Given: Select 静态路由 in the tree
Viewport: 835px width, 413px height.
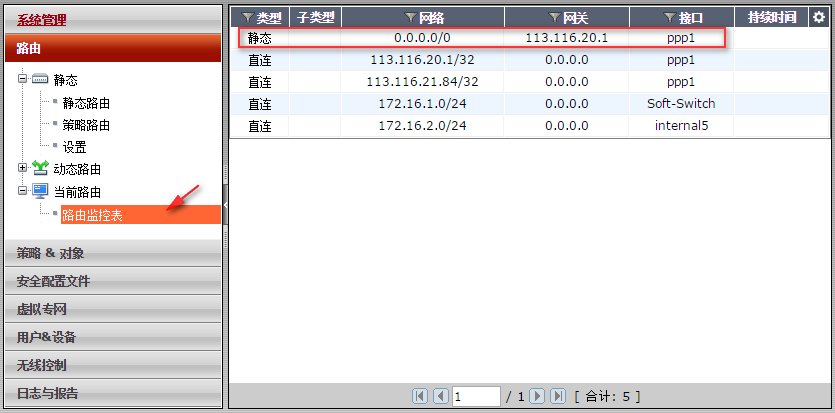Looking at the screenshot, I should coord(86,103).
